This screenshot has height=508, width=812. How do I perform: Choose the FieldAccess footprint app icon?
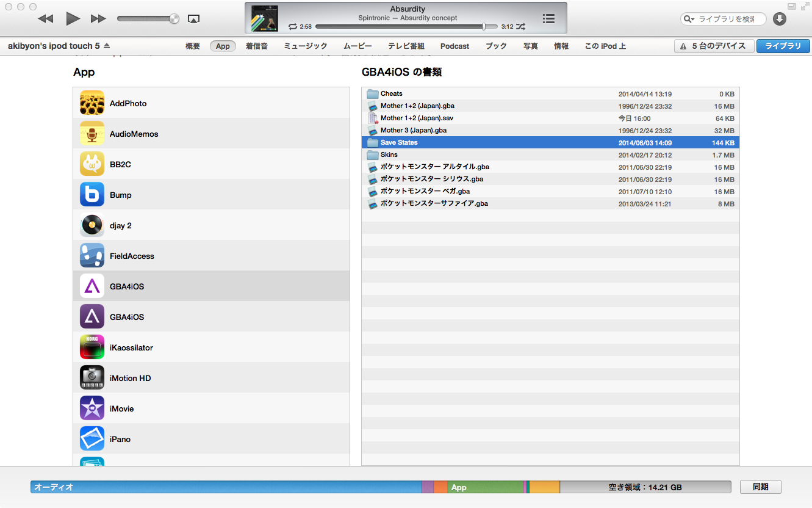92,256
